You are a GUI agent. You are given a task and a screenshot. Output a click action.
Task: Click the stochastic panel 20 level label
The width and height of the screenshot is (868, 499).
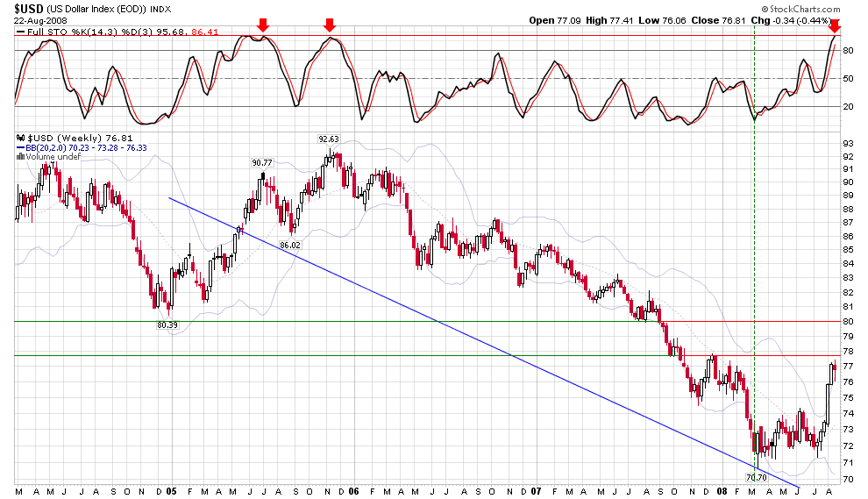(x=848, y=107)
